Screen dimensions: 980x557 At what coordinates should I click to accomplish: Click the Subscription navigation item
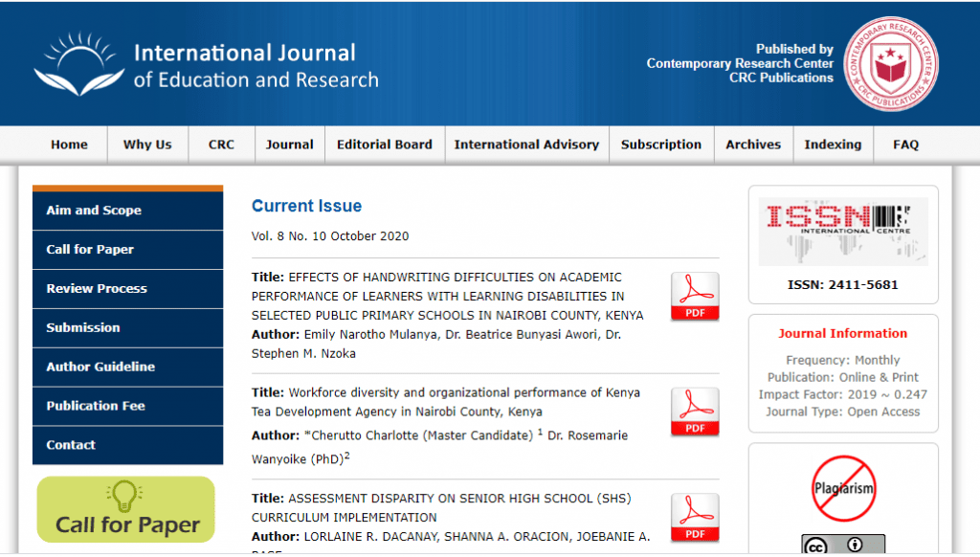coord(660,145)
